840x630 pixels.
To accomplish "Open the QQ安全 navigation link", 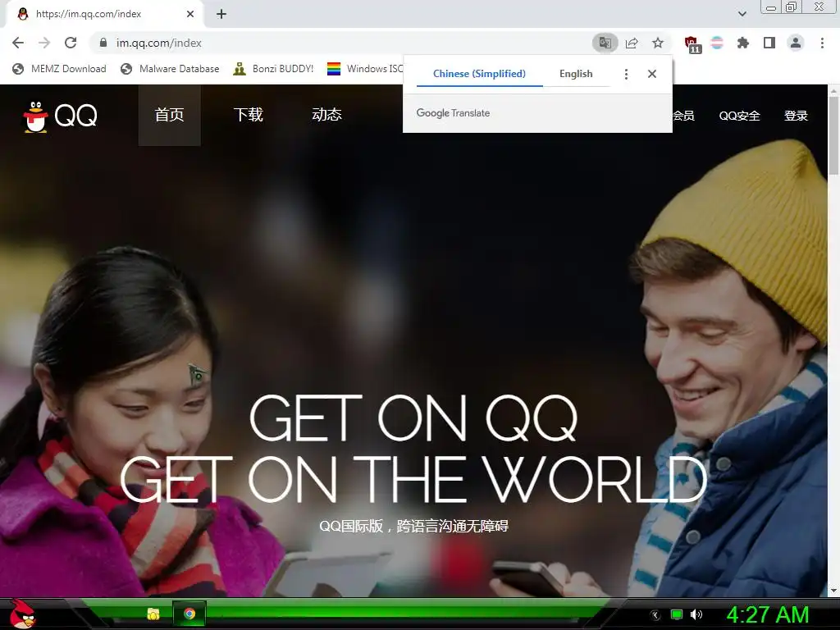I will click(x=739, y=116).
